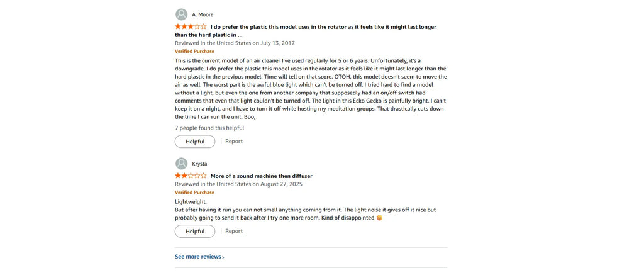Image resolution: width=644 pixels, height=275 pixels.
Task: Click Krysta's profile avatar icon
Action: click(181, 164)
